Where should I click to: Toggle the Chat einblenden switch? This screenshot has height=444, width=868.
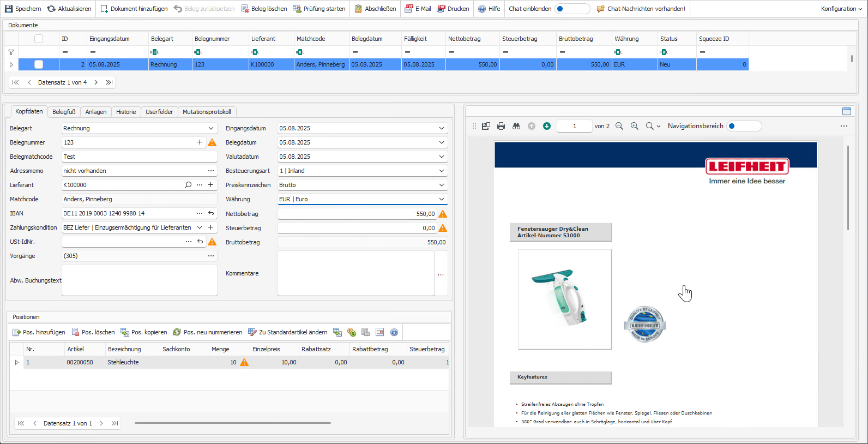(571, 9)
